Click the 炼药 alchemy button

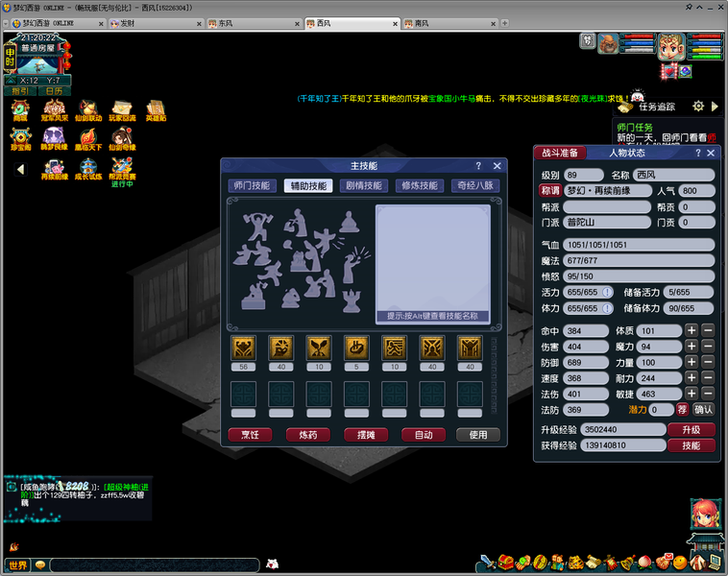pyautogui.click(x=308, y=435)
